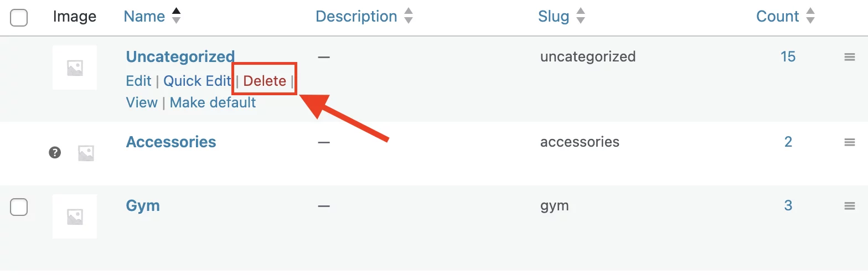Toggle the select-all checkbox in header
The image size is (868, 279).
point(19,18)
